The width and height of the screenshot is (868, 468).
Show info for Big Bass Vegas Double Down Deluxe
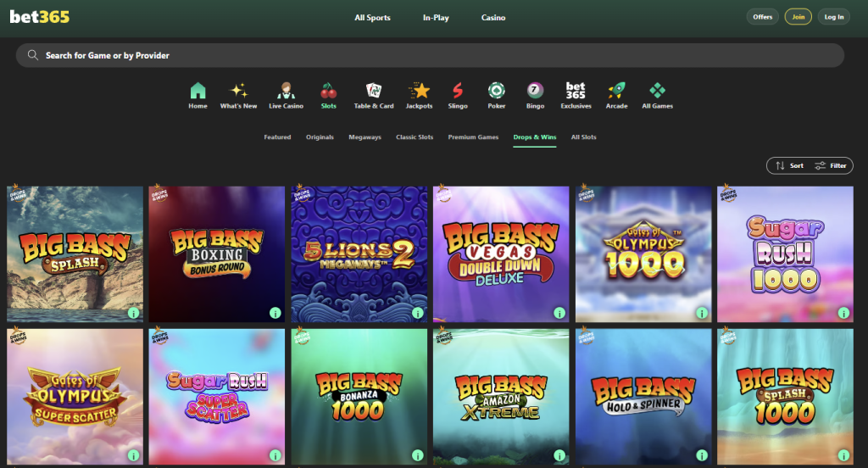point(559,313)
